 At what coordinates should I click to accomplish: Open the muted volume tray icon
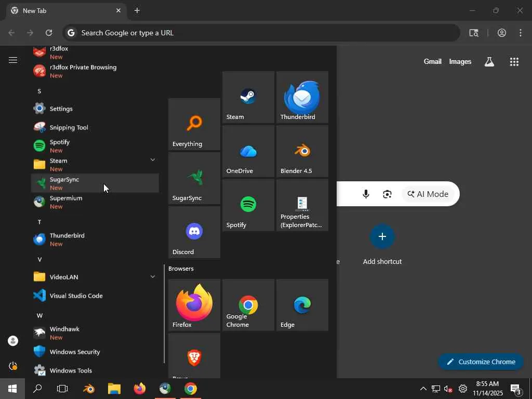448,389
